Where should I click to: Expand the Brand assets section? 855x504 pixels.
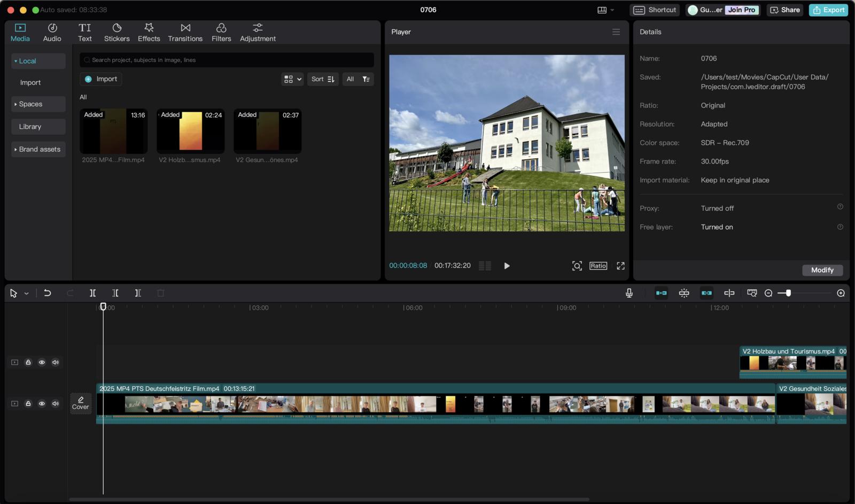(38, 149)
